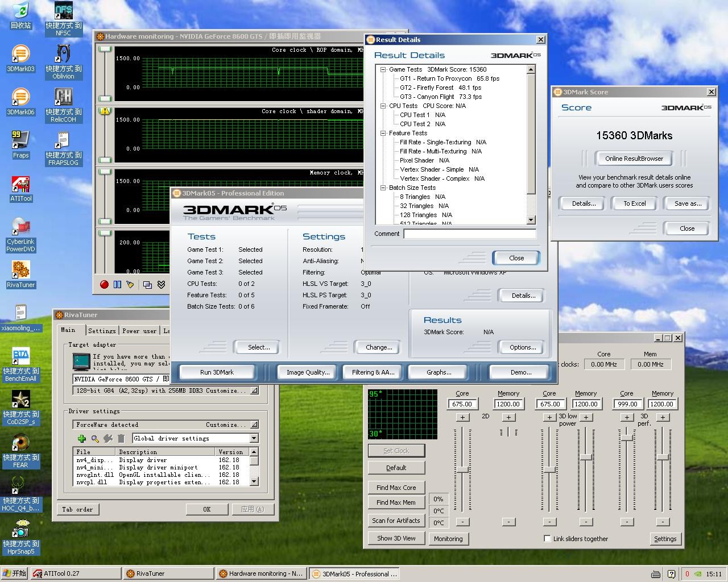Click the Run 3DMark button
This screenshot has height=582, width=728.
[x=217, y=372]
